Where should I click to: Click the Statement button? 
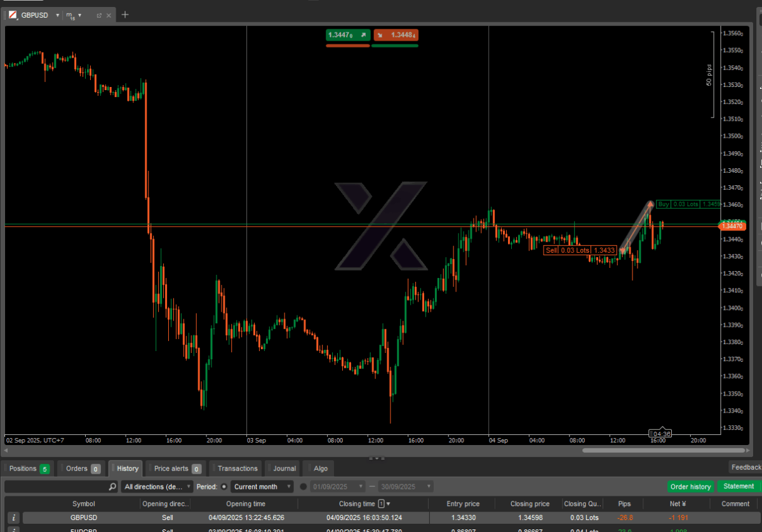[x=739, y=487]
